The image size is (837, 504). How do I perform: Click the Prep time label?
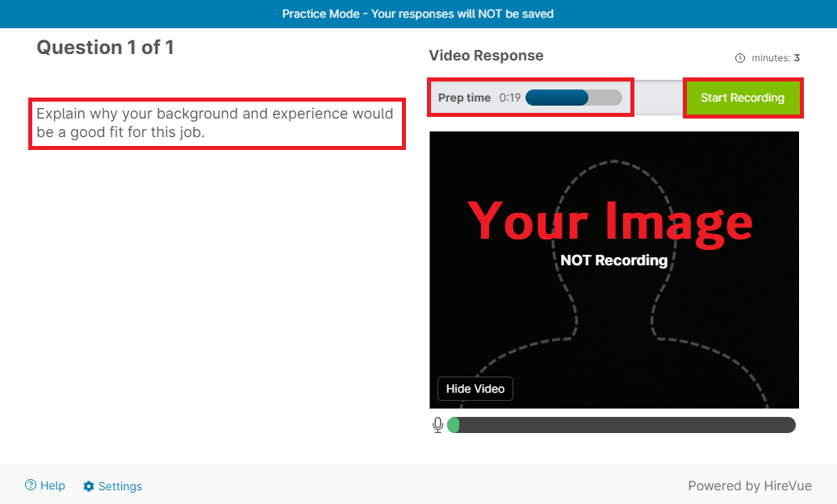pos(464,98)
